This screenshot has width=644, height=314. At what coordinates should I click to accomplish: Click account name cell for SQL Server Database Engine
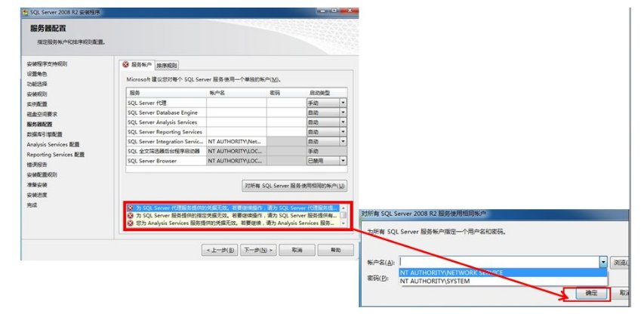tap(236, 112)
